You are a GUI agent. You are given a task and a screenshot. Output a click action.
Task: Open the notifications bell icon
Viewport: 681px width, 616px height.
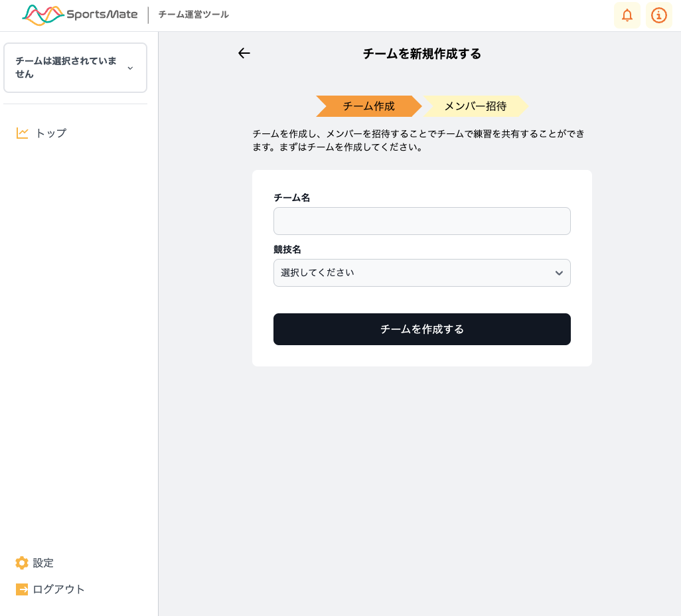(x=627, y=15)
